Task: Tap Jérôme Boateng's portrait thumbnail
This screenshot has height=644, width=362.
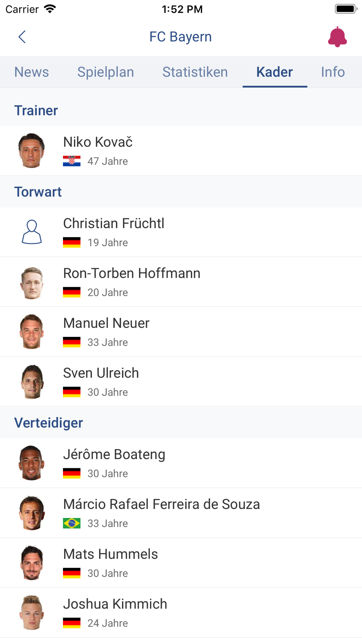Action: pos(32,463)
